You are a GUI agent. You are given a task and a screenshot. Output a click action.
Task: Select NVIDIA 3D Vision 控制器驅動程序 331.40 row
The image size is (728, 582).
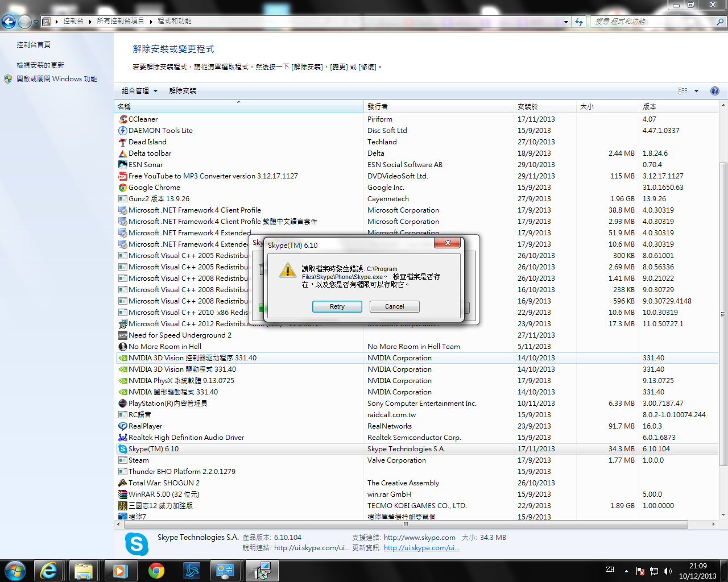[417, 358]
